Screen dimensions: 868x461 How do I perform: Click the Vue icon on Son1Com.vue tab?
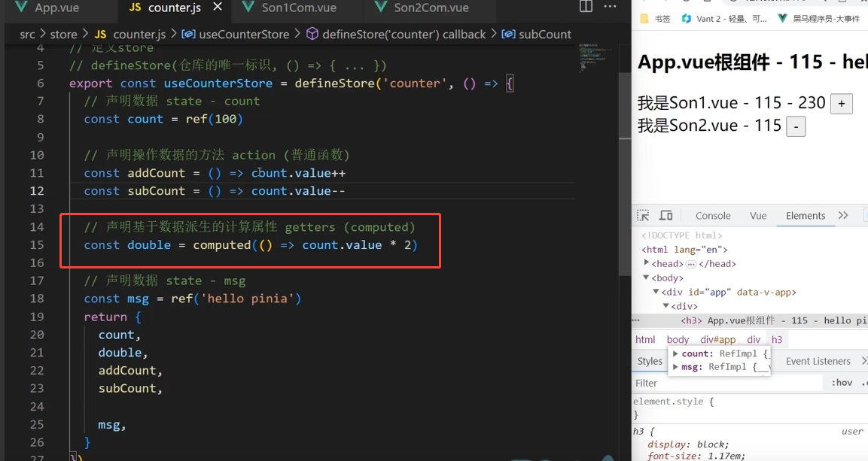[x=248, y=8]
